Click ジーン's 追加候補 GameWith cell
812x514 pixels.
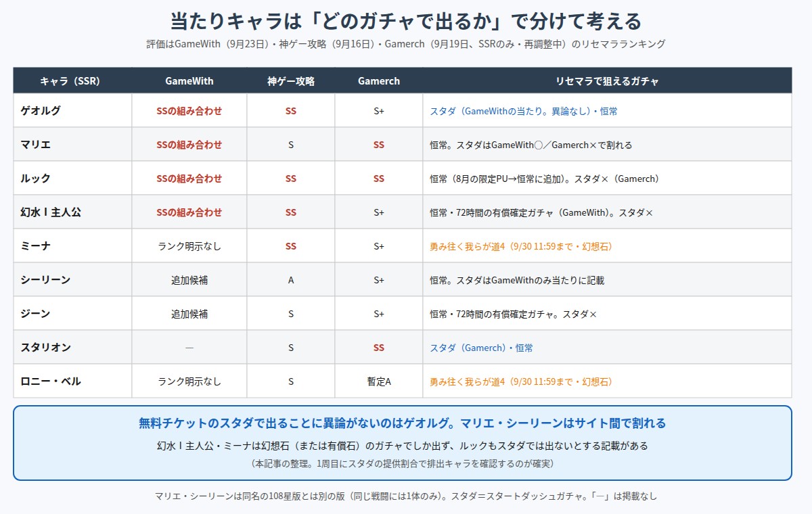[x=189, y=314]
